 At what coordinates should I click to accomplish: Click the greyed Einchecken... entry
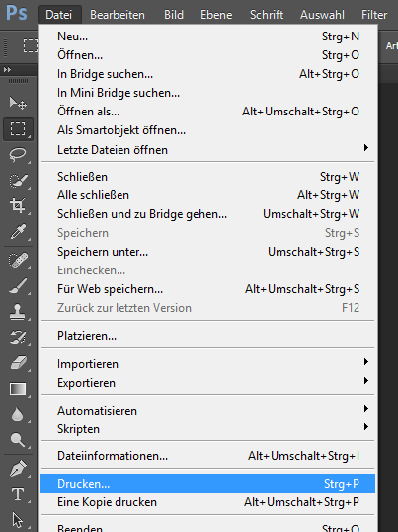pos(207,270)
